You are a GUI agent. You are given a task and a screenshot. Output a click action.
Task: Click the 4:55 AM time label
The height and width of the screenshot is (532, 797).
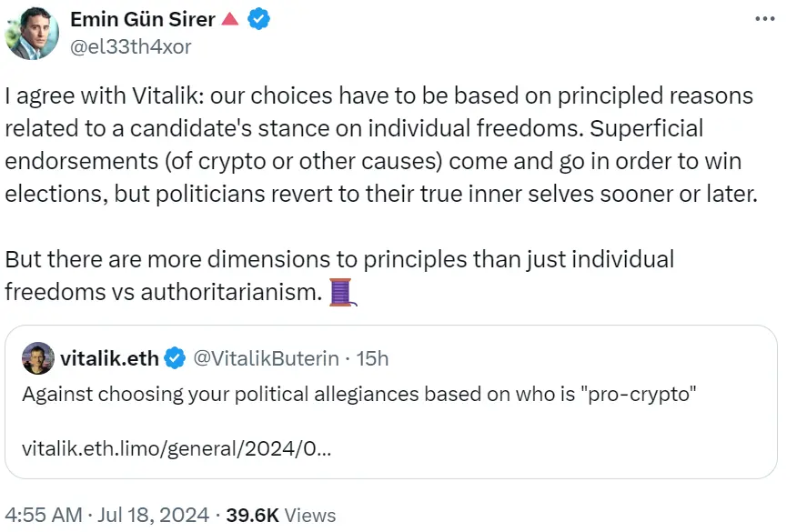pyautogui.click(x=45, y=515)
